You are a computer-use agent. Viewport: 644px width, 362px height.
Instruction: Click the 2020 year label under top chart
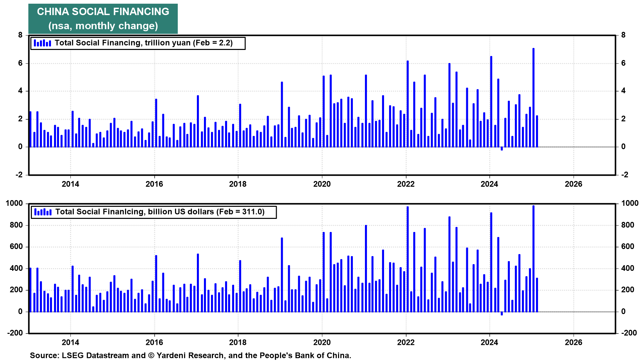[322, 184]
